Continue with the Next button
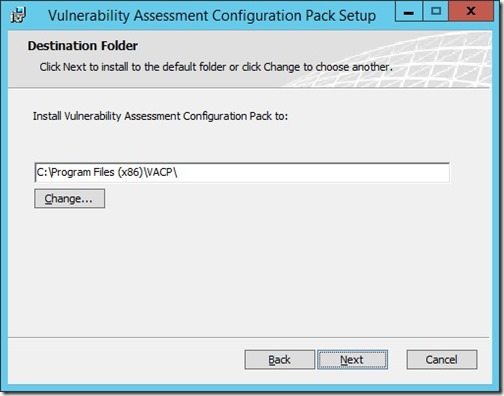504x396 pixels. coord(352,360)
